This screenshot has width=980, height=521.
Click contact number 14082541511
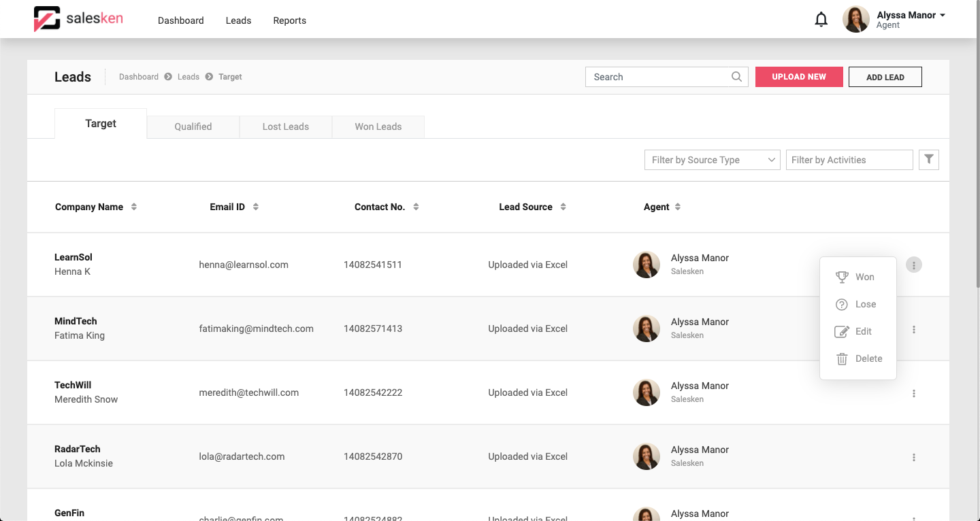coord(373,265)
